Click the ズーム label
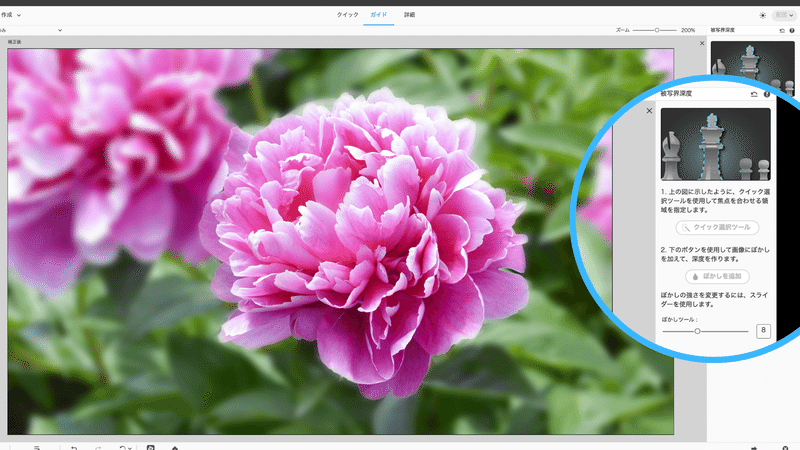The width and height of the screenshot is (800, 450). pyautogui.click(x=622, y=30)
